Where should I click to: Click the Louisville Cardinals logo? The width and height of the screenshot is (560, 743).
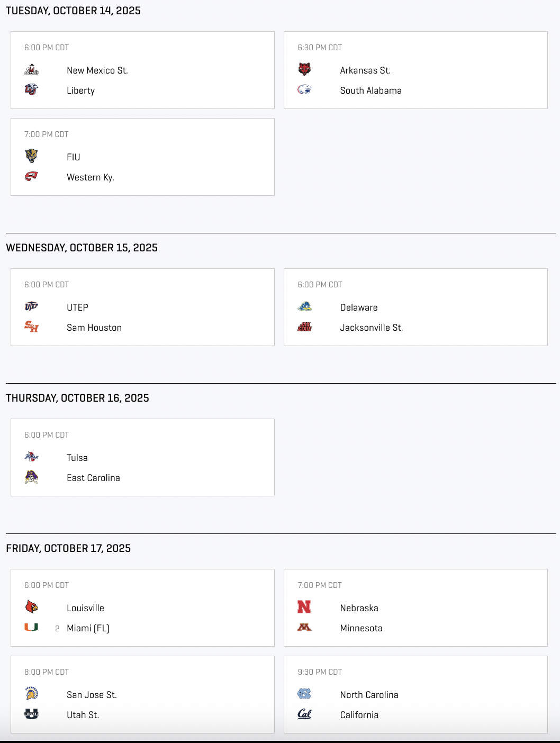point(32,608)
